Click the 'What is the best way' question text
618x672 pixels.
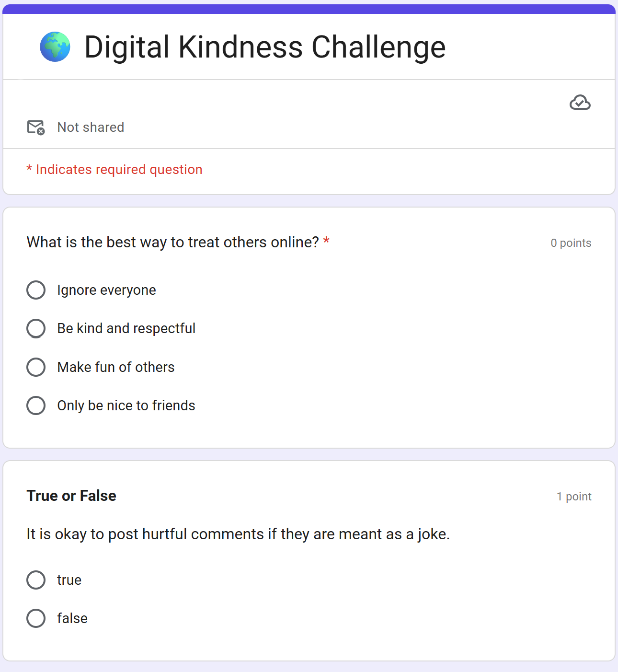coord(173,242)
